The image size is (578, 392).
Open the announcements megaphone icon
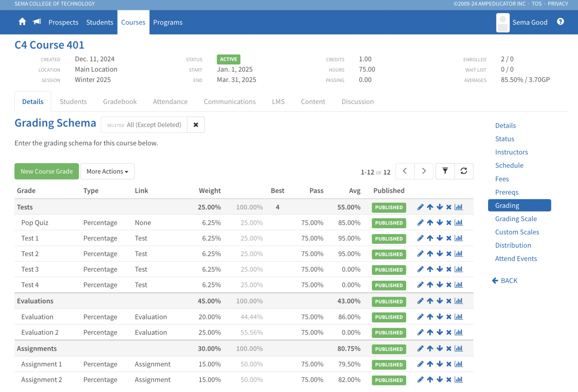[x=37, y=22]
